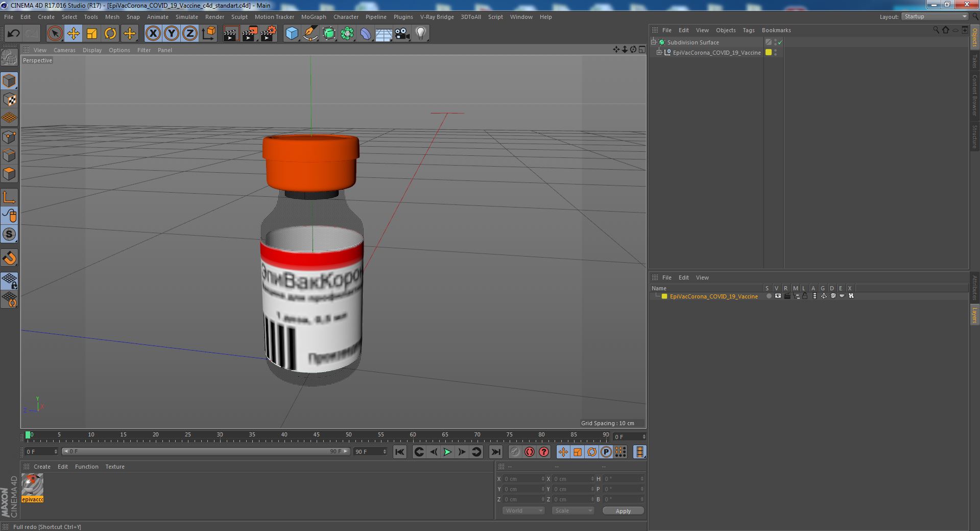Collapse the Subdivision Surface tree node

coord(653,42)
